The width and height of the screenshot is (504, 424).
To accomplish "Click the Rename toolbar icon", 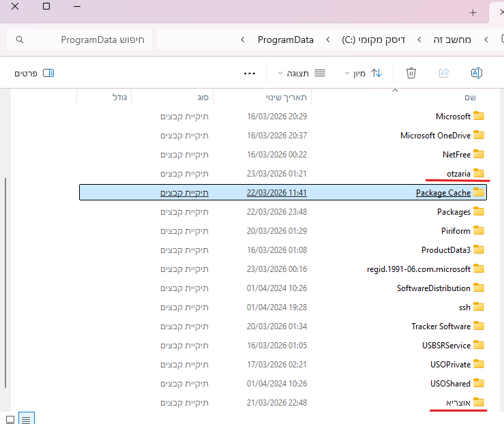I will pos(476,73).
